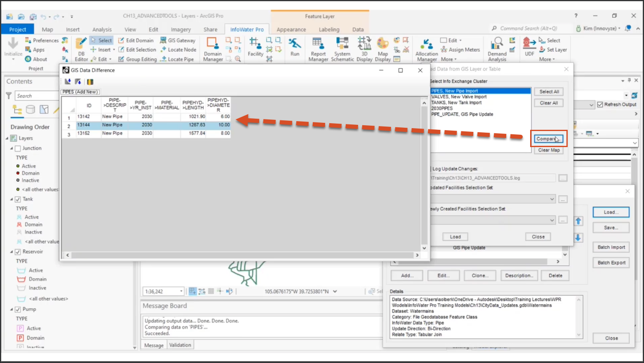The height and width of the screenshot is (363, 644).
Task: Open the About ribbon item
Action: [36, 59]
